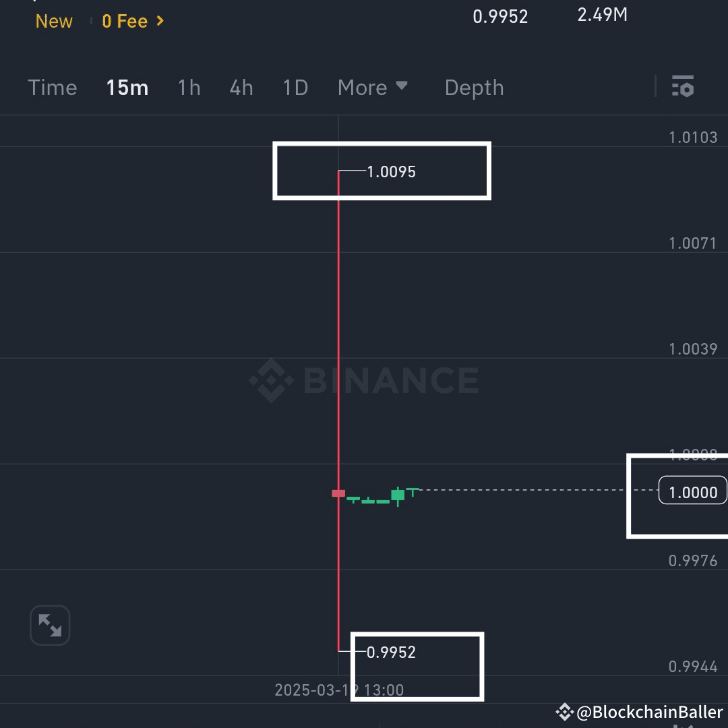Viewport: 728px width, 728px height.
Task: Click the 2025-03-12 13:00 timestamp label
Action: tap(339, 690)
